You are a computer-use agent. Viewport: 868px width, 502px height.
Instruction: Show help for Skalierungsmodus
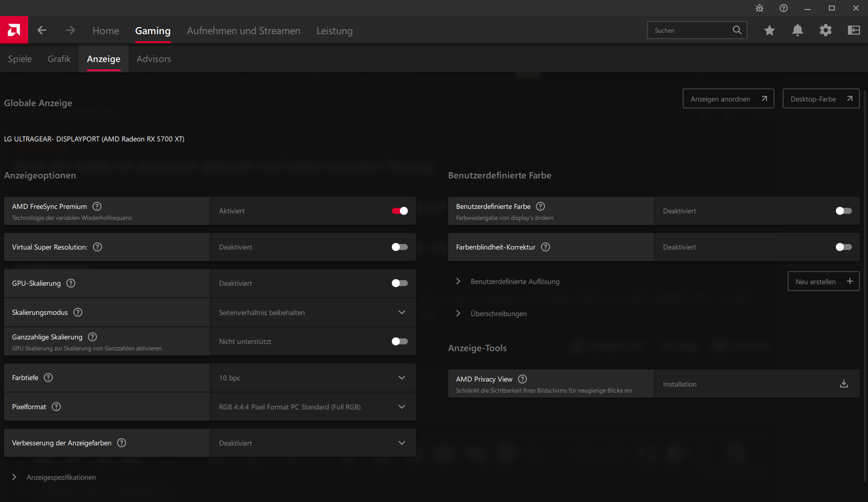pyautogui.click(x=78, y=312)
